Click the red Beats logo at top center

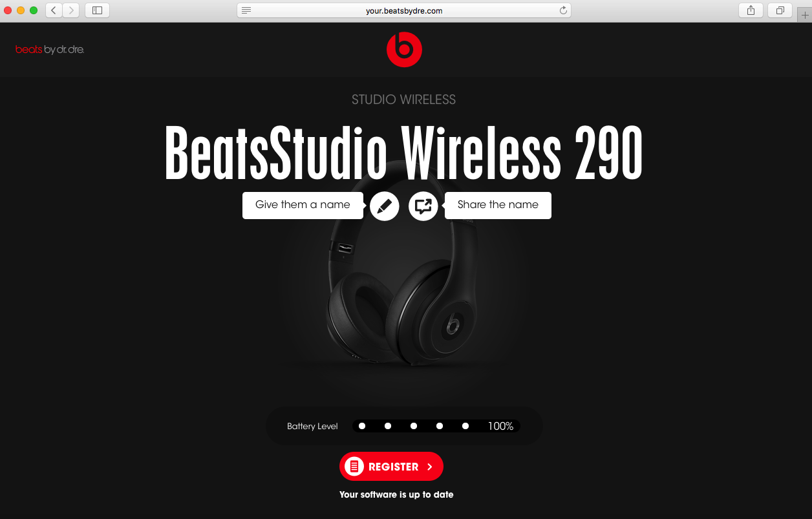(x=404, y=49)
